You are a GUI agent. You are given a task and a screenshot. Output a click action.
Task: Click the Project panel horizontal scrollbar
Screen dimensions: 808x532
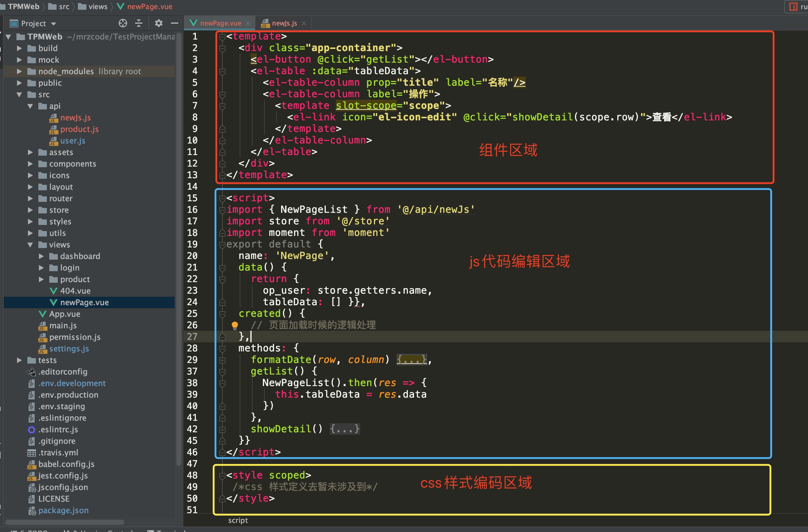64,522
